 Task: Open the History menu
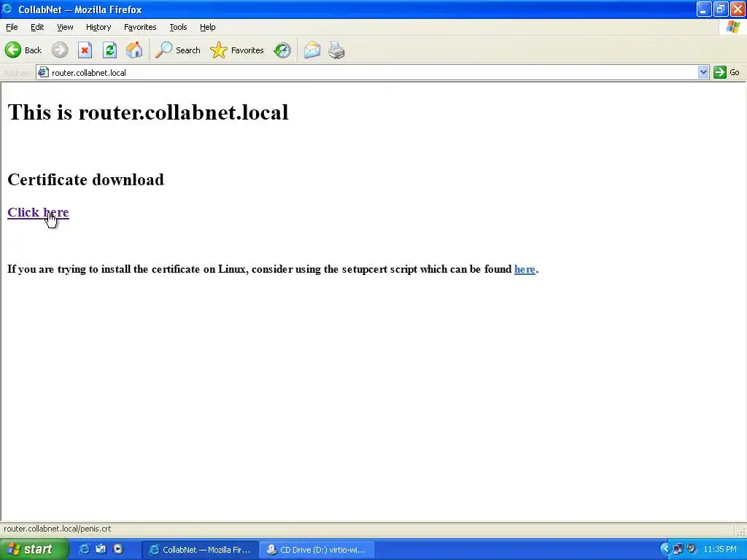coord(98,27)
